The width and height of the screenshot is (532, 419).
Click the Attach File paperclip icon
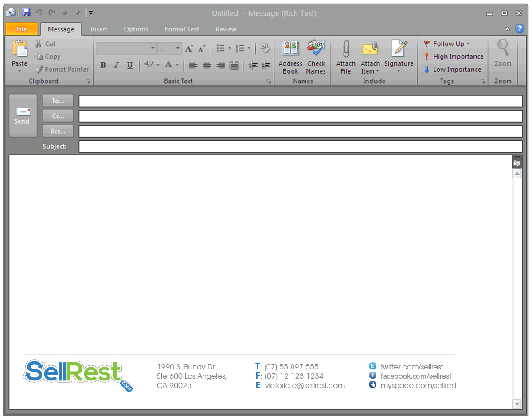pyautogui.click(x=346, y=49)
